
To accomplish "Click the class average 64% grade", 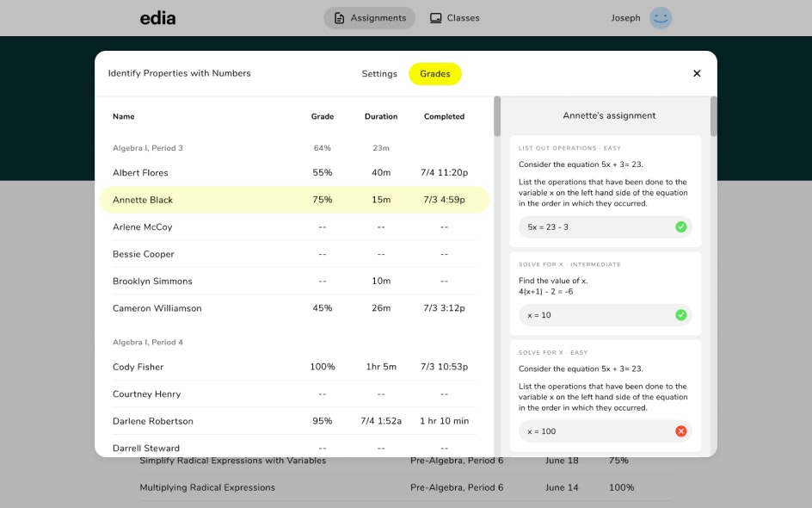I will 322,148.
